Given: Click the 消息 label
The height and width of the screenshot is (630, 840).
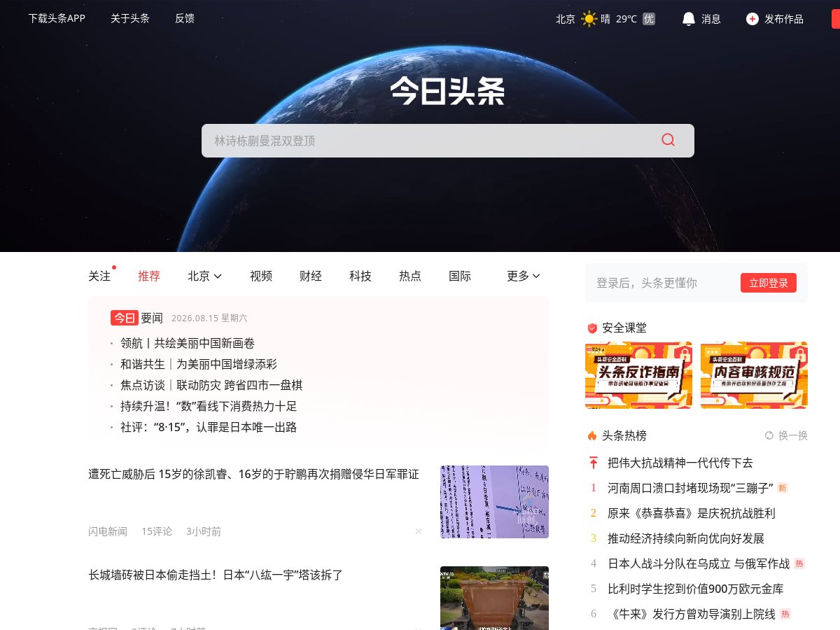Looking at the screenshot, I should point(711,19).
